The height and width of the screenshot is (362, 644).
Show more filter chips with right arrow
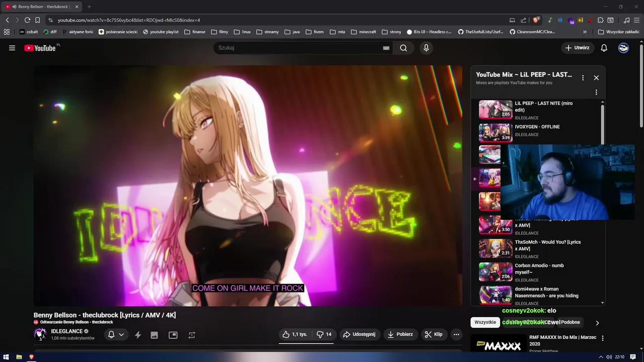pyautogui.click(x=597, y=323)
